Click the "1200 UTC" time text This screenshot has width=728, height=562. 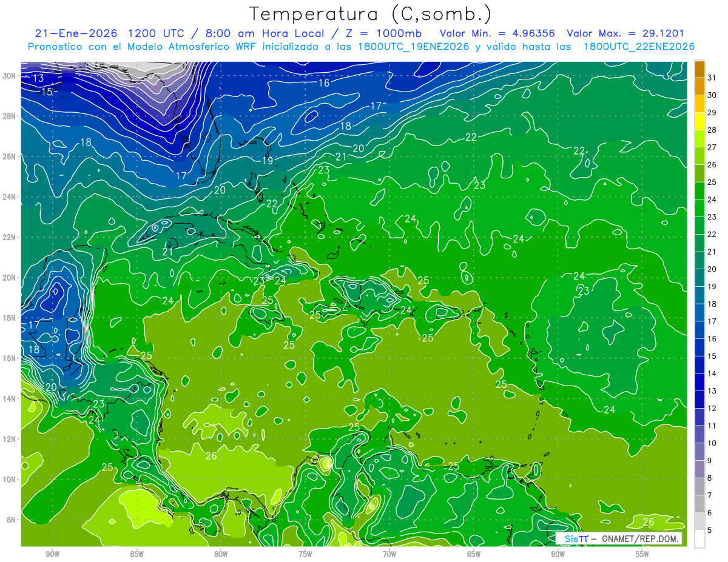pyautogui.click(x=155, y=33)
